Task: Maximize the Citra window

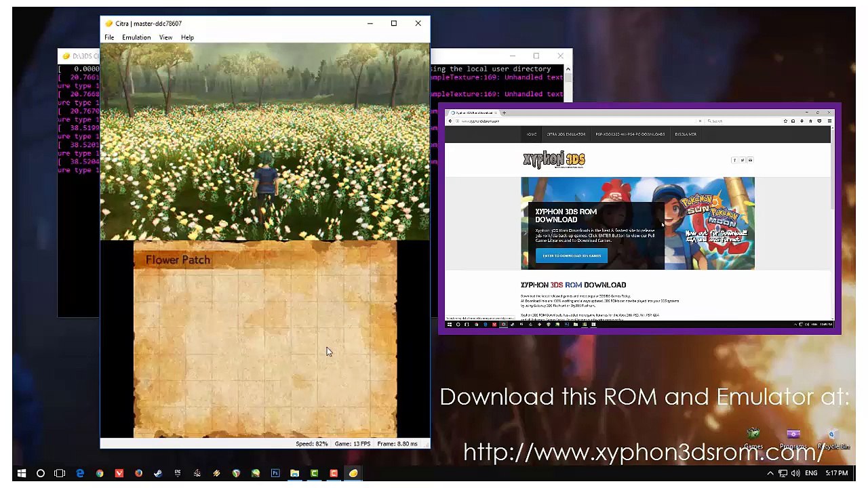Action: pyautogui.click(x=393, y=23)
